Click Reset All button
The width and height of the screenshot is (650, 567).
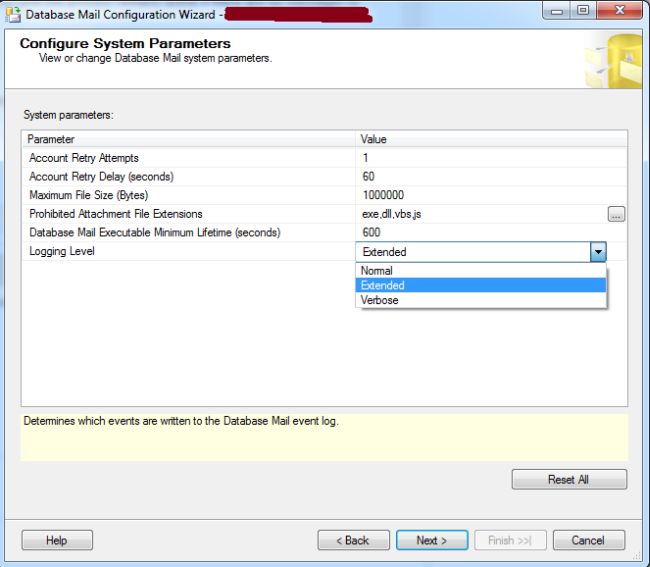(569, 480)
